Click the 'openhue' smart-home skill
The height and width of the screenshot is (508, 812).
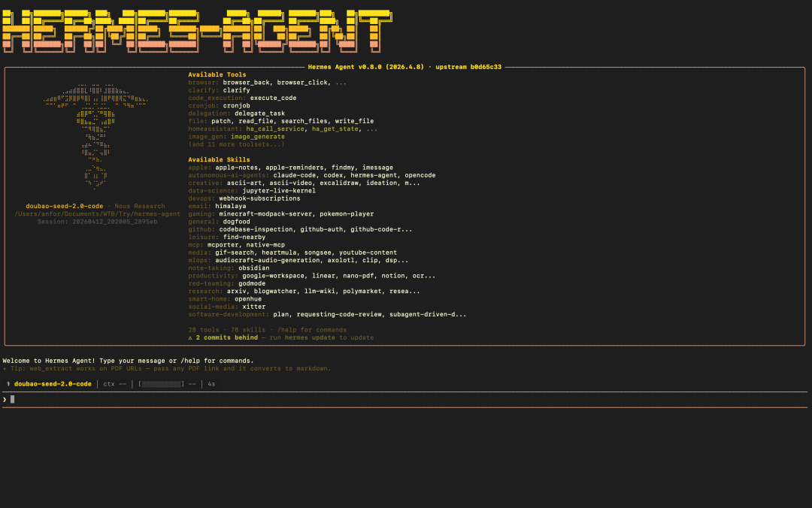[x=248, y=299]
